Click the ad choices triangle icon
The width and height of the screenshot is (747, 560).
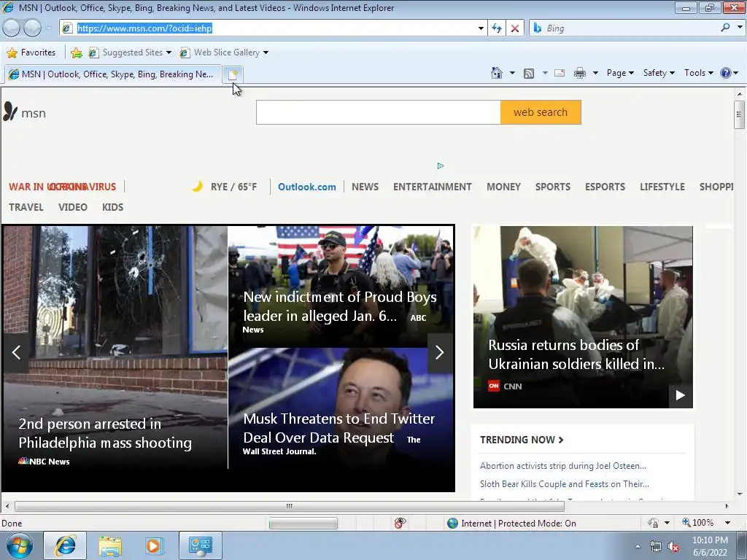440,166
